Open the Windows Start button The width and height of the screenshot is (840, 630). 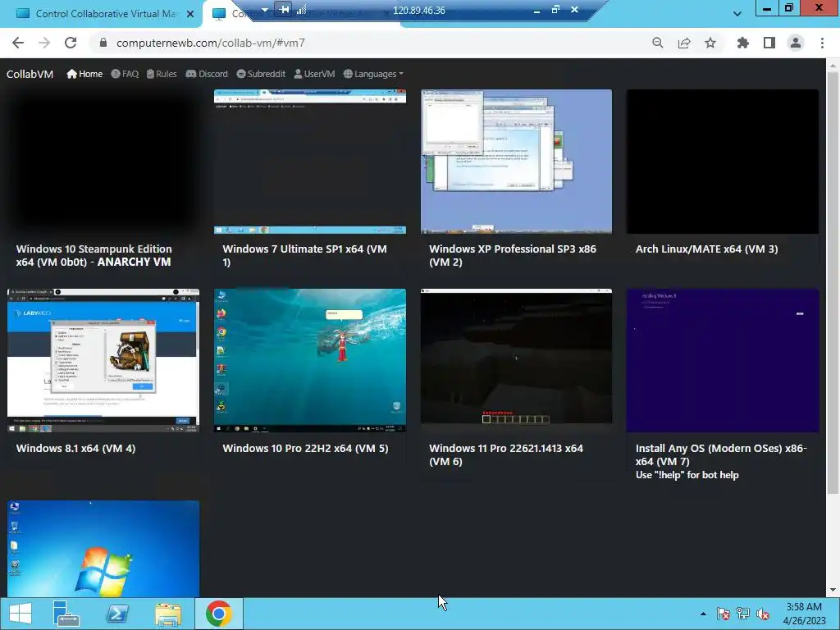point(21,614)
